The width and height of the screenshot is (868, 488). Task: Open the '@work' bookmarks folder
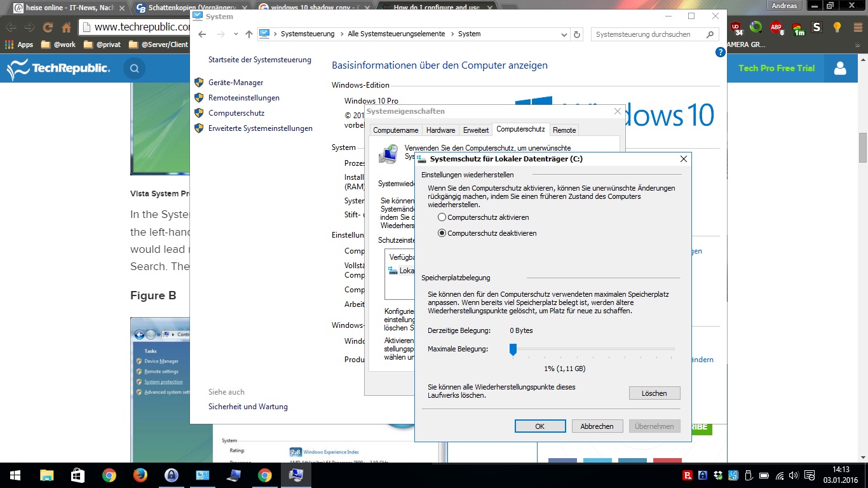tap(58, 45)
